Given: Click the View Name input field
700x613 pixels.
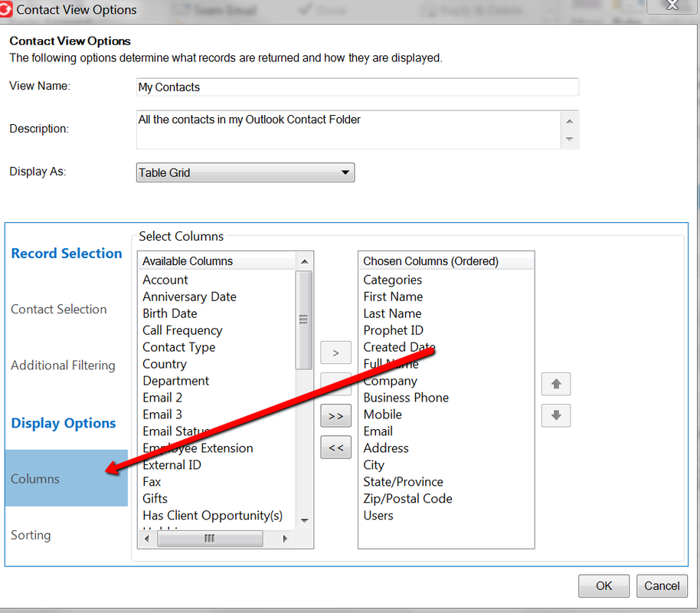Looking at the screenshot, I should point(357,87).
